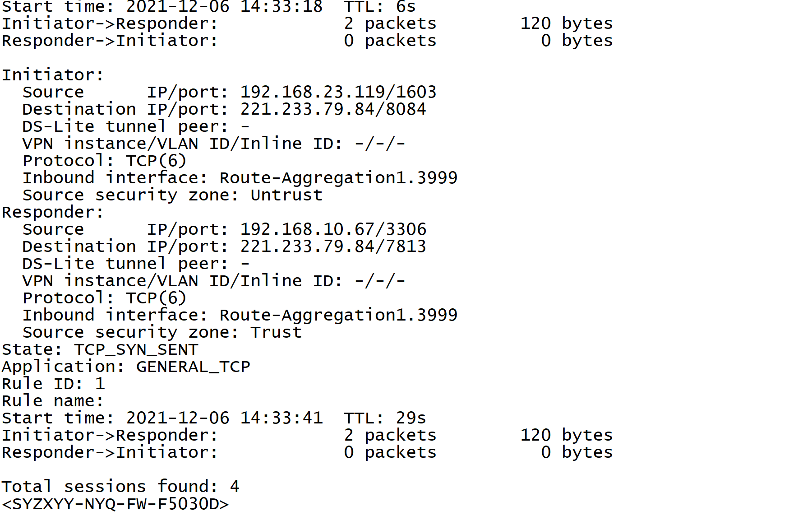The image size is (812, 516).
Task: Click the 'Source security zone: Trust' line
Action: click(x=162, y=332)
